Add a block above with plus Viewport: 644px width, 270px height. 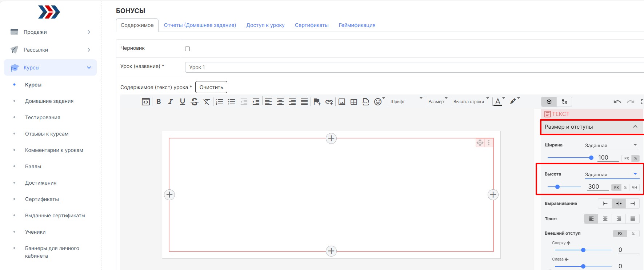click(x=331, y=138)
